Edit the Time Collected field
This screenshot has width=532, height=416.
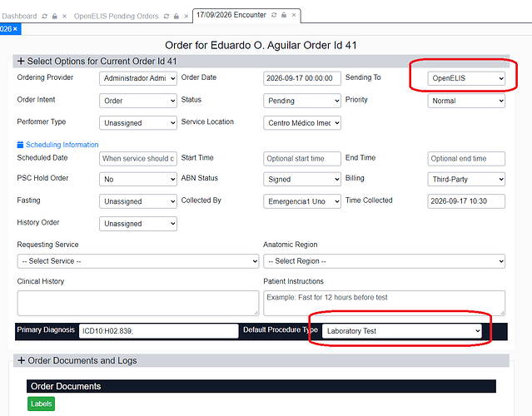pyautogui.click(x=466, y=201)
